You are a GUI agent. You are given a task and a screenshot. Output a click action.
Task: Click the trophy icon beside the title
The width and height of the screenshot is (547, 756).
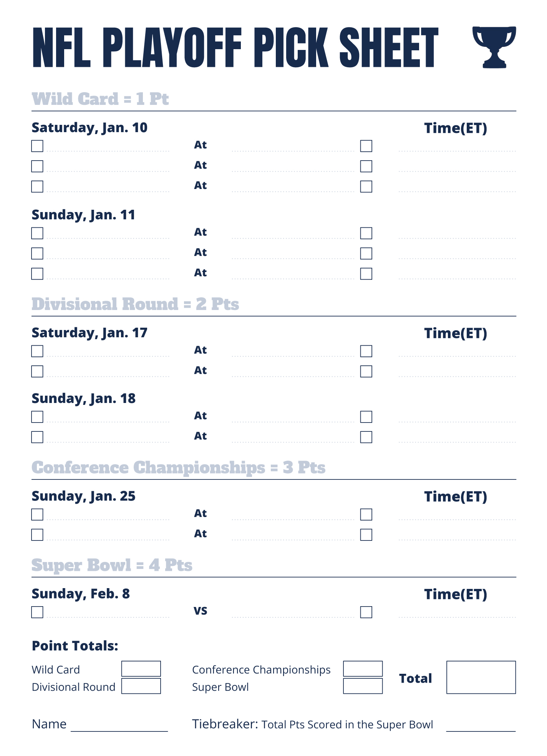tap(494, 47)
